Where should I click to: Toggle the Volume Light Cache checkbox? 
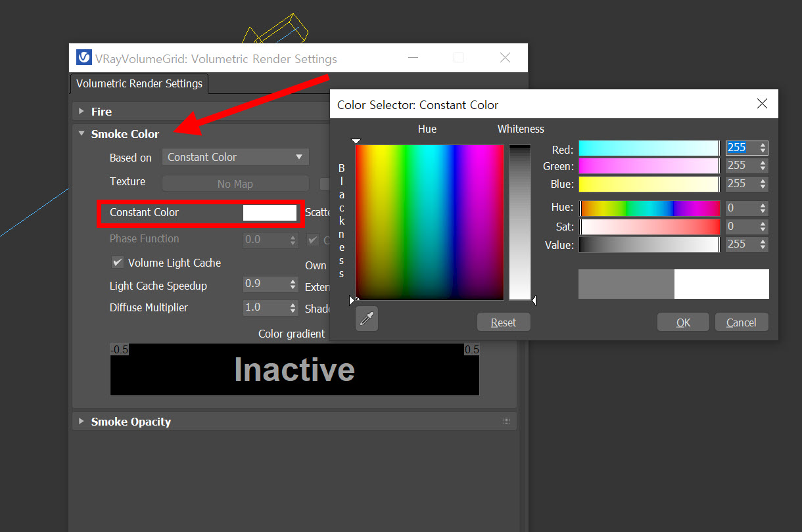click(x=117, y=262)
